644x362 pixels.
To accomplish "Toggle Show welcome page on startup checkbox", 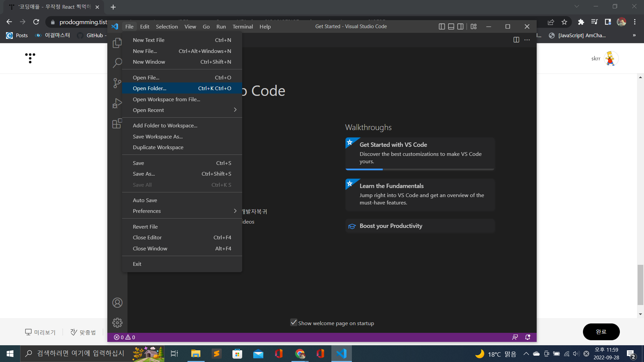I will click(293, 322).
